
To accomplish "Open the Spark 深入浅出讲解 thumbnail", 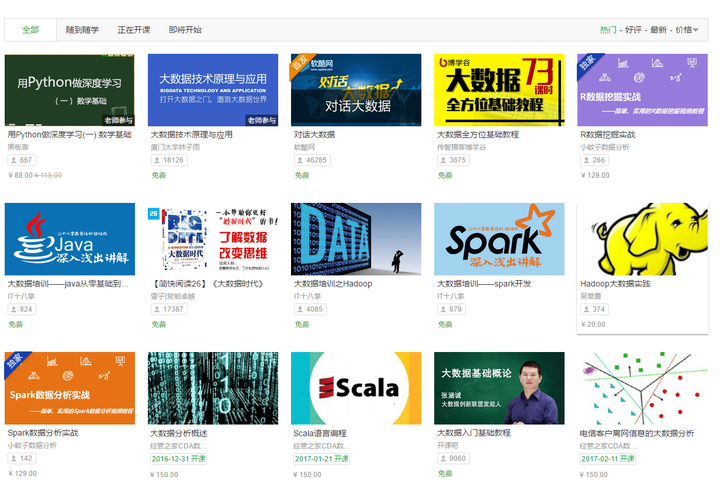I will (x=500, y=239).
